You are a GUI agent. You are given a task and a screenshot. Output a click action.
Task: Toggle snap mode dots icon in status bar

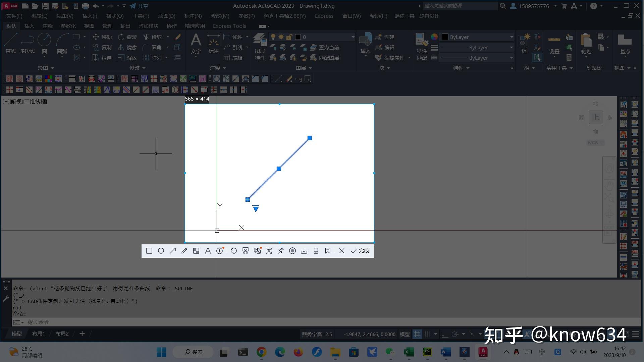[427, 334]
